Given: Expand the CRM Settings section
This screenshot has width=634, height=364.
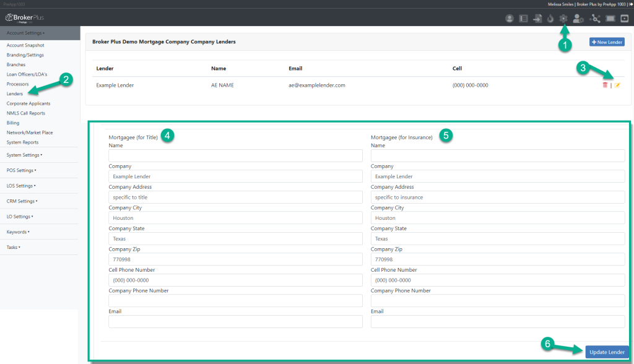Looking at the screenshot, I should tap(22, 201).
